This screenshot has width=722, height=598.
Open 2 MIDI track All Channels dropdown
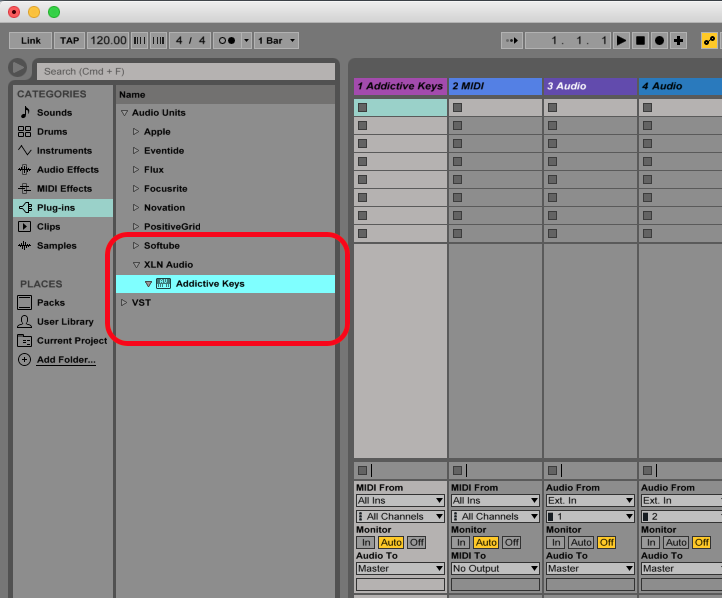coord(495,517)
